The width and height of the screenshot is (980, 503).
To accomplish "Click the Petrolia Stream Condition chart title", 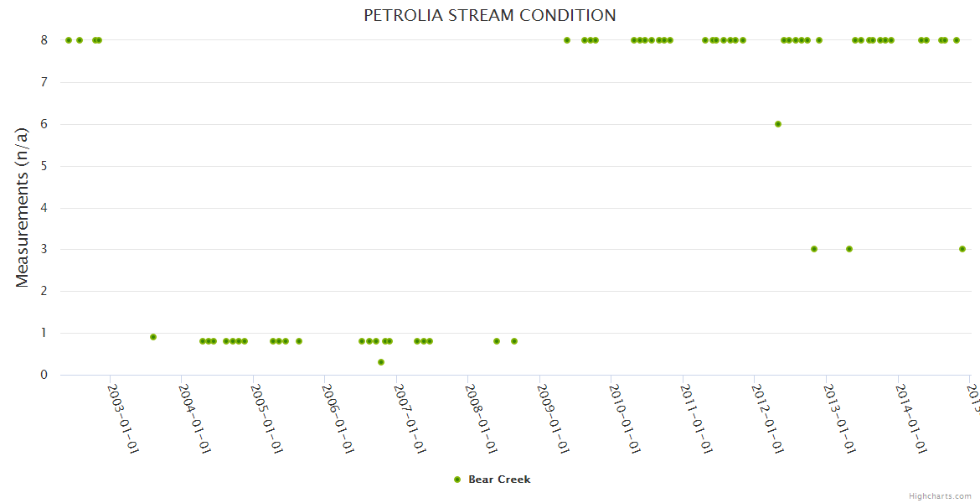I will [489, 15].
